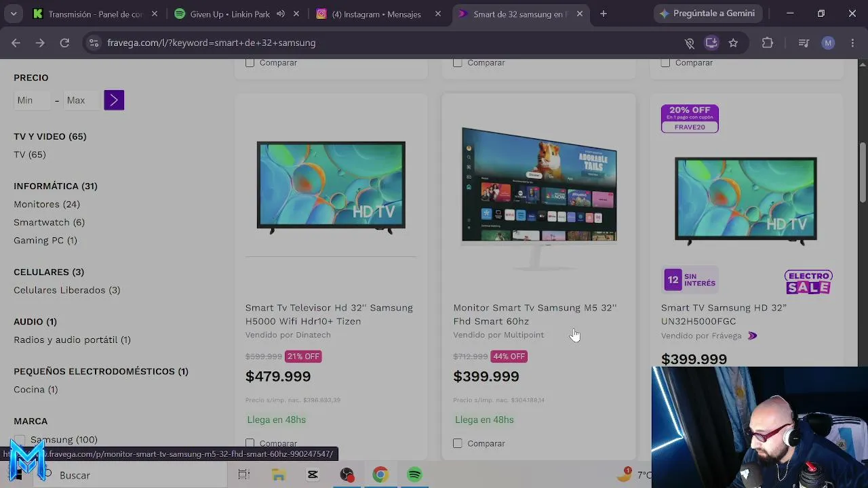Open the Chrome profile avatar M

(x=828, y=43)
